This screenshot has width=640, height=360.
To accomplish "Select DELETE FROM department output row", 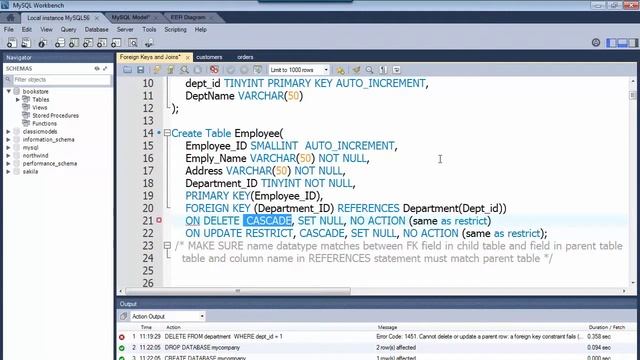I will (376, 337).
